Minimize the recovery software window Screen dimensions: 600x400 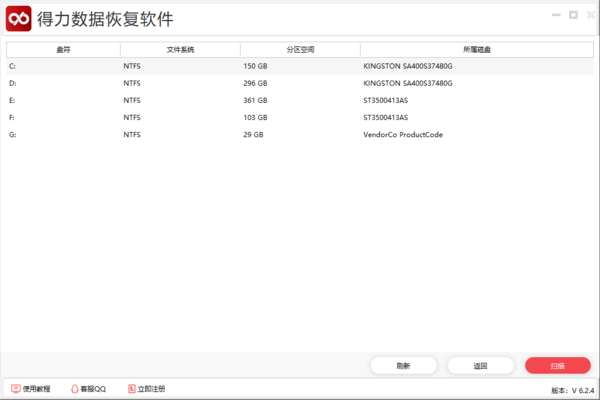[x=556, y=15]
